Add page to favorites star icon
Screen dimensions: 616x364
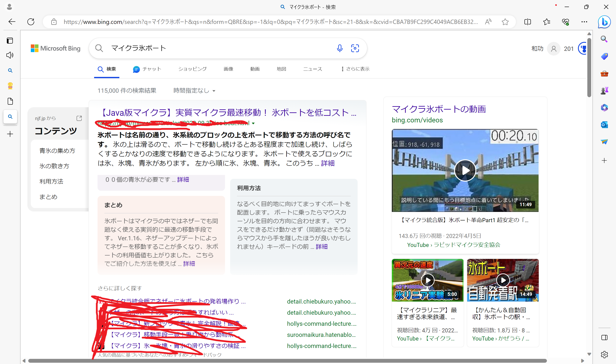tap(505, 22)
